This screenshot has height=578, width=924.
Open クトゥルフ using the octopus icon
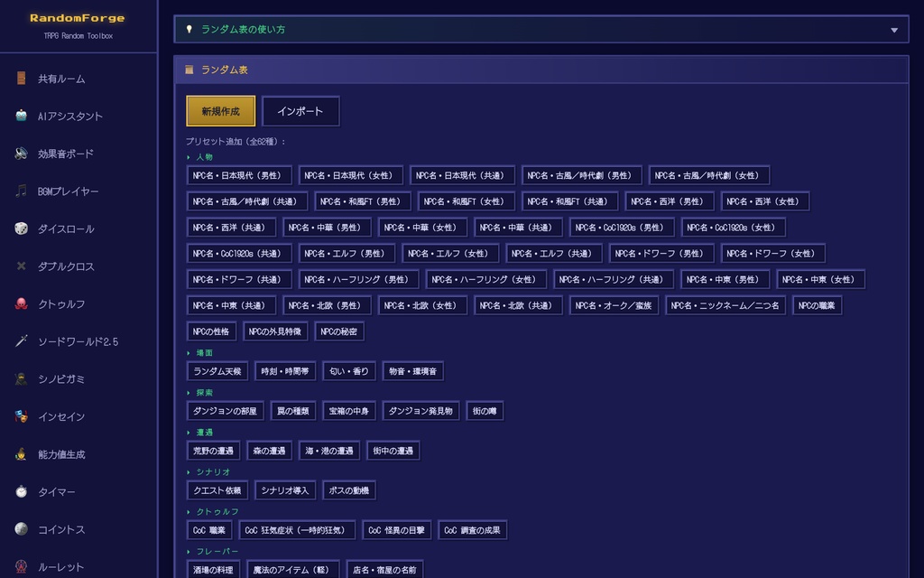(20, 303)
